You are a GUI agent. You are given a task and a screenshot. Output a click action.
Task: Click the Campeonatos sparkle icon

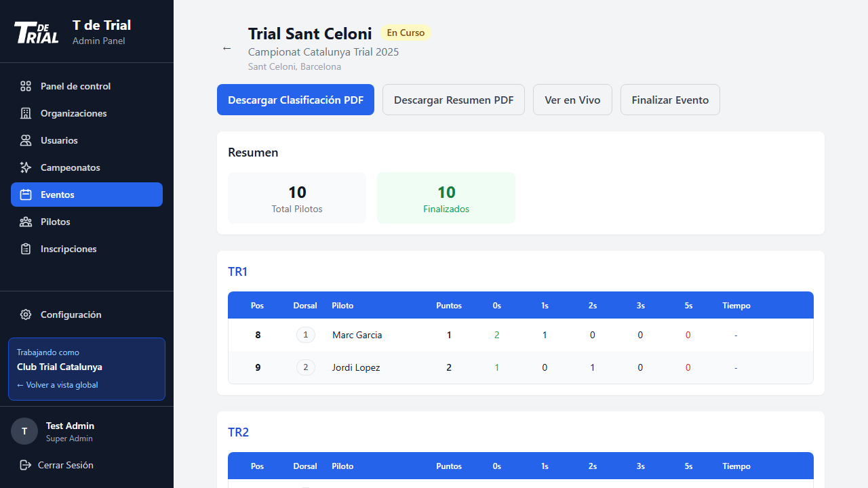pyautogui.click(x=26, y=167)
